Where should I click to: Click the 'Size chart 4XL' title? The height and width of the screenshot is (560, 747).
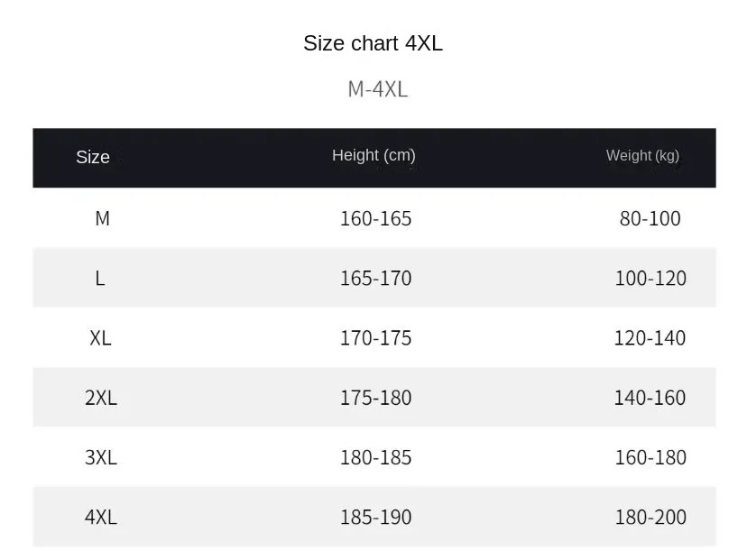373,43
